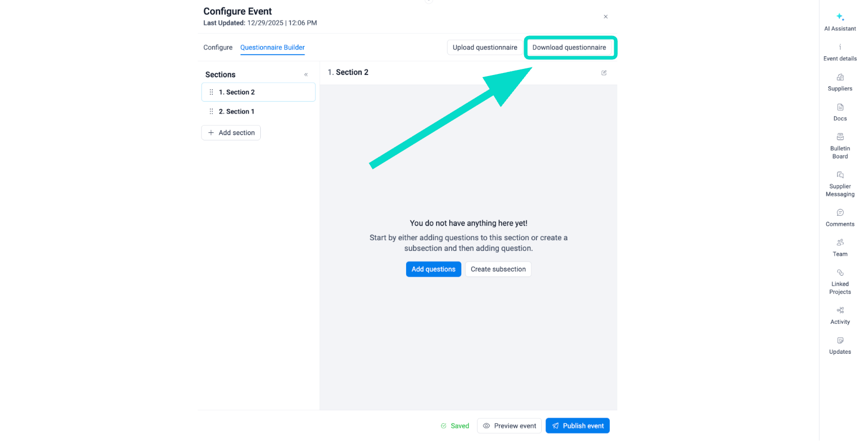The width and height of the screenshot is (868, 445).
Task: Publish the event
Action: click(x=577, y=426)
